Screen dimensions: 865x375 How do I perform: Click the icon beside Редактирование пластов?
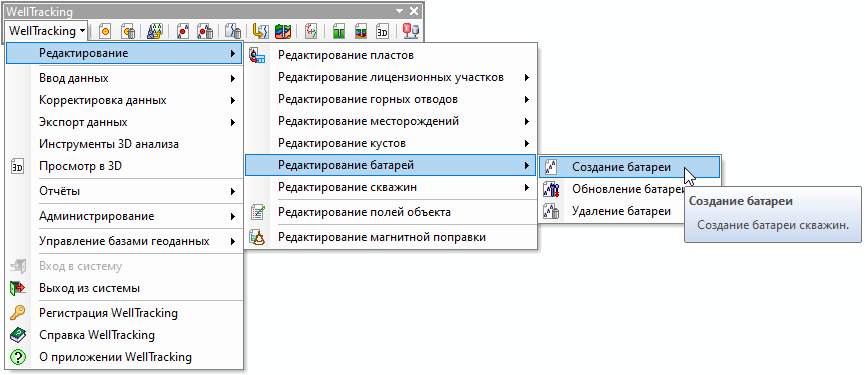(x=257, y=55)
